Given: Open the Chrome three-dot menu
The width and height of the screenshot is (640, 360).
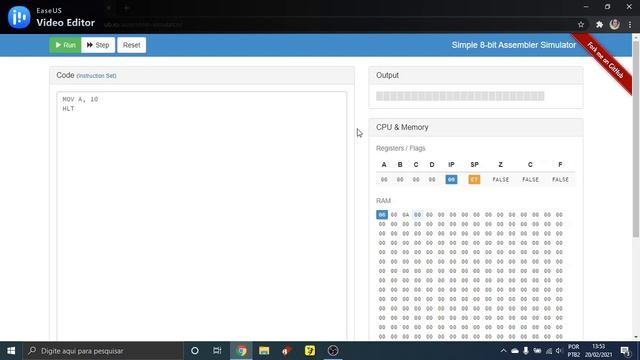Looking at the screenshot, I should click(x=630, y=24).
